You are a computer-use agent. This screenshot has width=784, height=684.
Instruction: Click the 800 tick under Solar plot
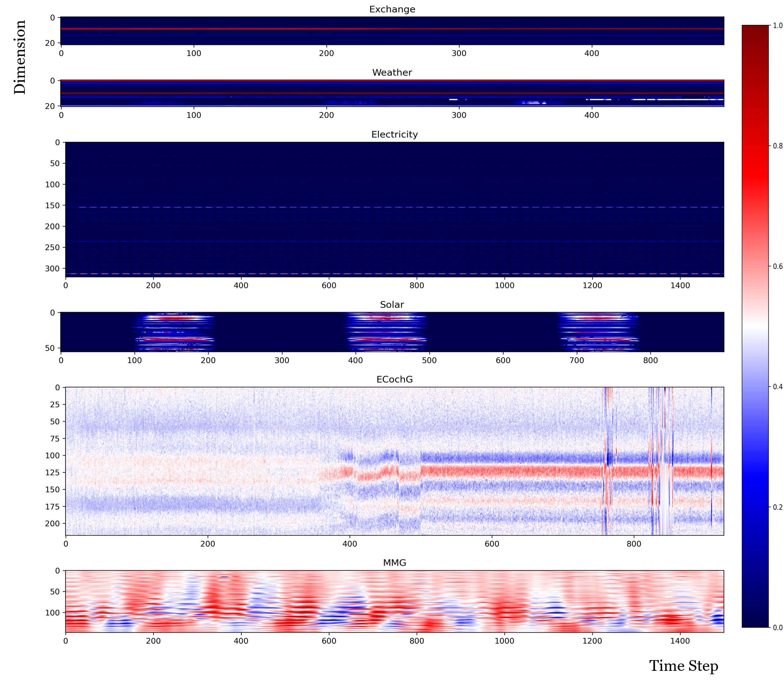650,360
